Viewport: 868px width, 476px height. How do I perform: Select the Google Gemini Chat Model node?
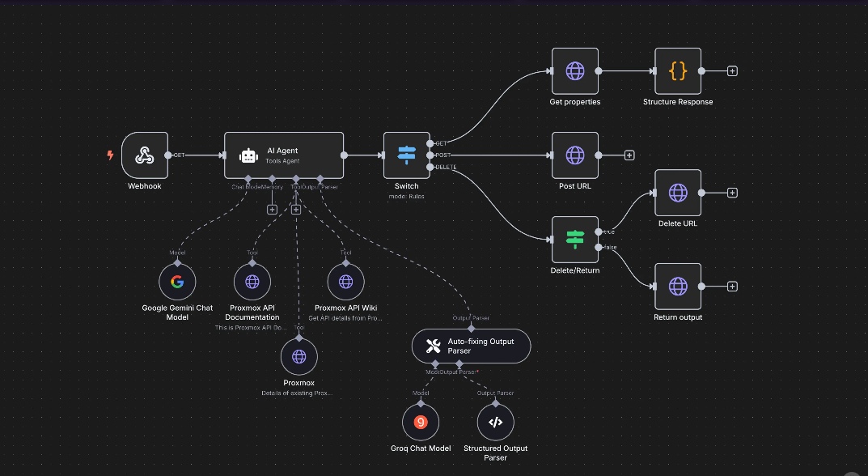click(177, 282)
